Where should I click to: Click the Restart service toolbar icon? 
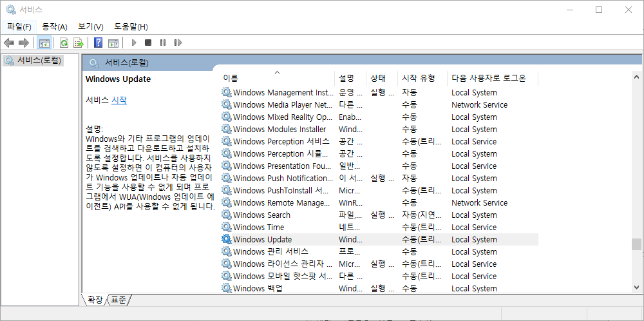(178, 43)
